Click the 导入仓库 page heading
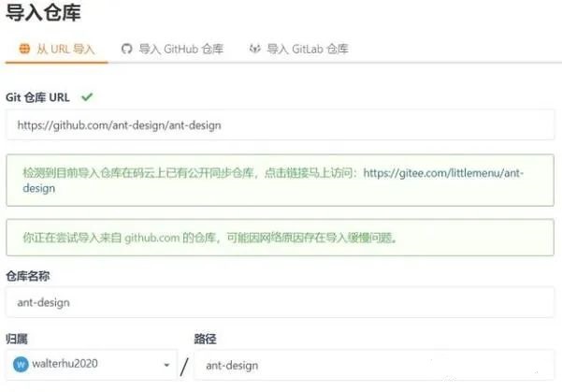Viewport: 562px width, 392px height. (x=43, y=13)
